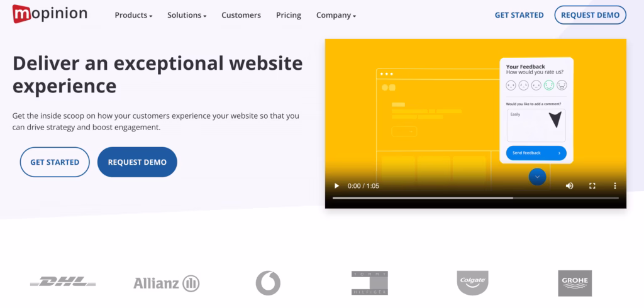Click the Mopinion logo
This screenshot has height=308, width=644.
pyautogui.click(x=50, y=14)
